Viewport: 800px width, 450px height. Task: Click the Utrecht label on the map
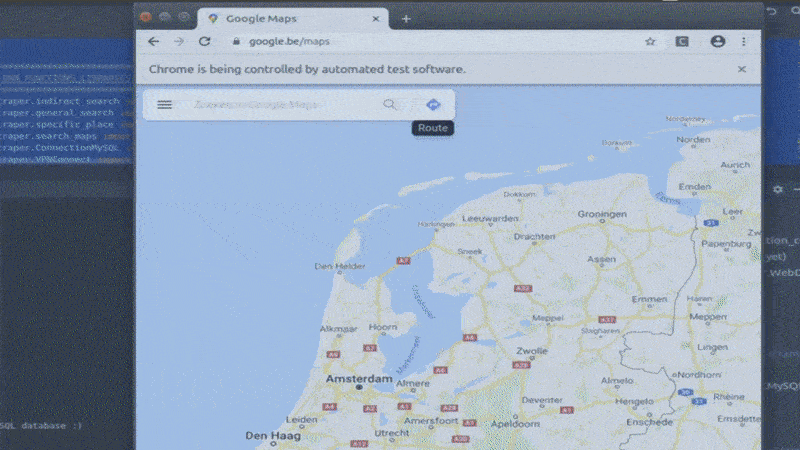[392, 433]
